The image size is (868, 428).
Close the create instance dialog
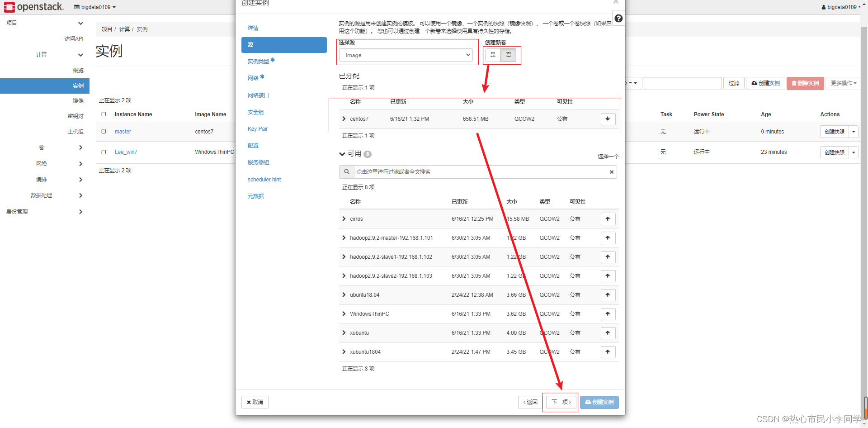pos(616,2)
